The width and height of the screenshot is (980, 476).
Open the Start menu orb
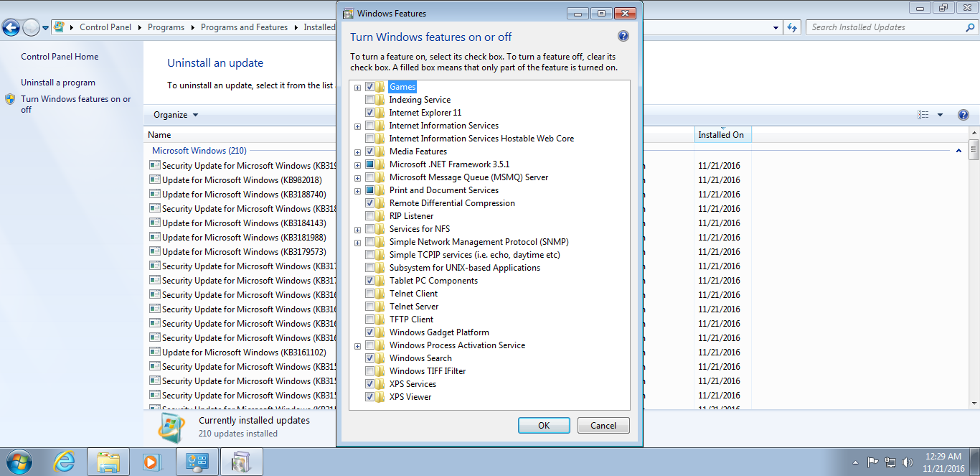pos(19,462)
